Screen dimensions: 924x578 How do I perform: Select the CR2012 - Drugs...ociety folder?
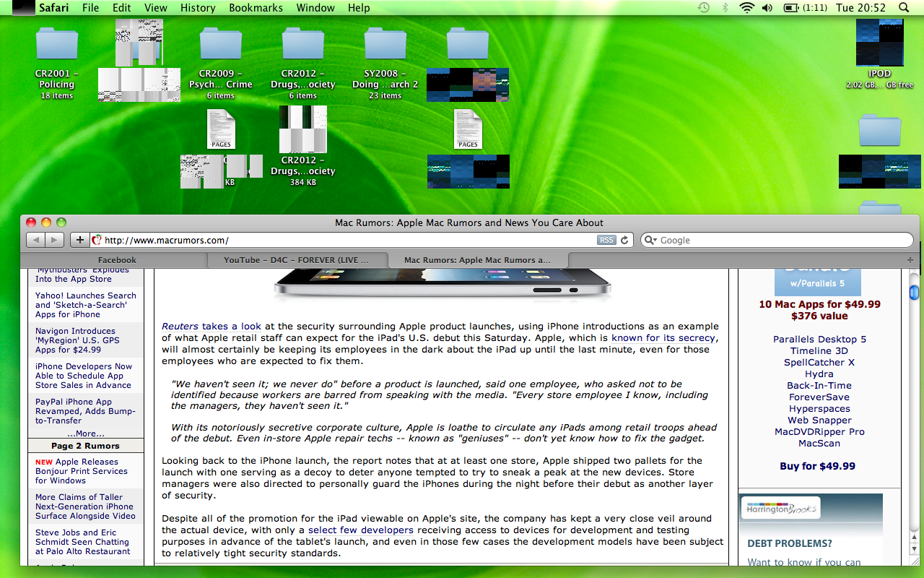click(303, 43)
